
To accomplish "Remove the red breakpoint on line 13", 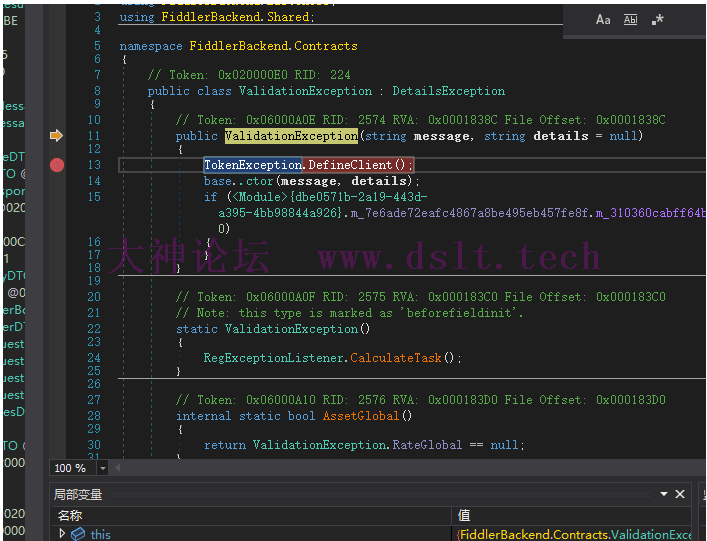I will tap(57, 165).
